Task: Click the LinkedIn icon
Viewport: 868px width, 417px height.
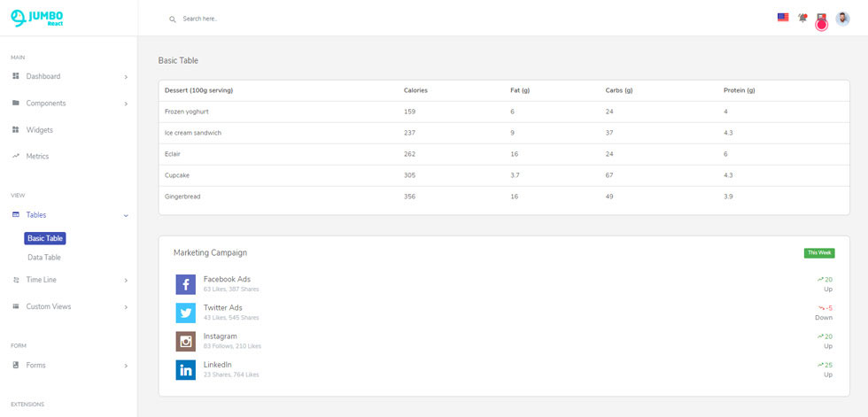Action: coord(185,370)
